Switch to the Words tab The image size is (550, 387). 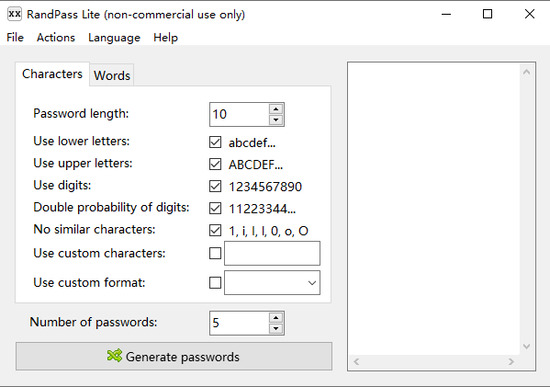tap(112, 75)
